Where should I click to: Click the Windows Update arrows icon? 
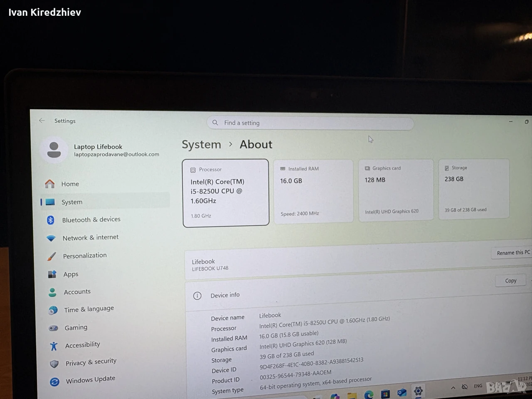[x=54, y=382]
